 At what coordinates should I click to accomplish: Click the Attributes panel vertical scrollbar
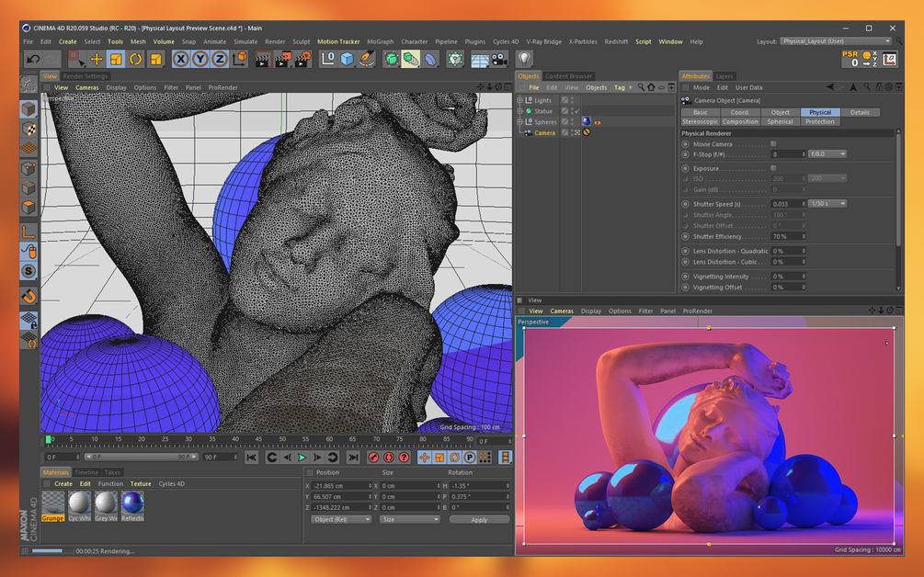[x=898, y=188]
